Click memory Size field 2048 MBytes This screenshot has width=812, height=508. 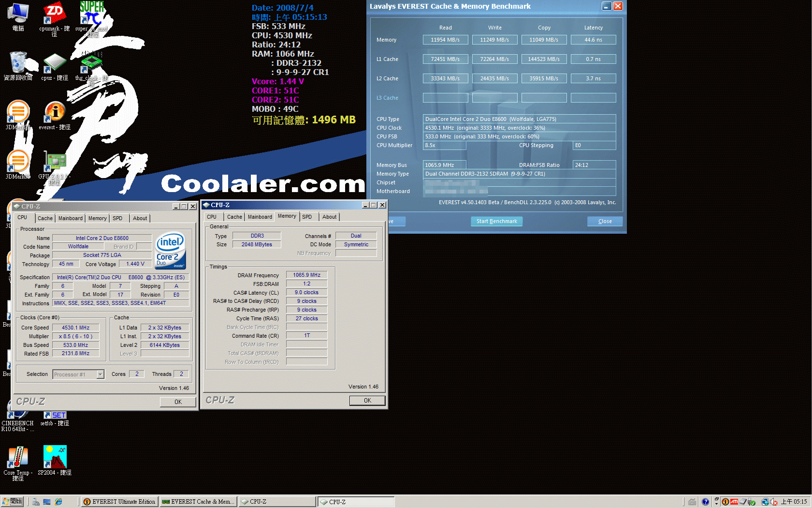tap(257, 244)
